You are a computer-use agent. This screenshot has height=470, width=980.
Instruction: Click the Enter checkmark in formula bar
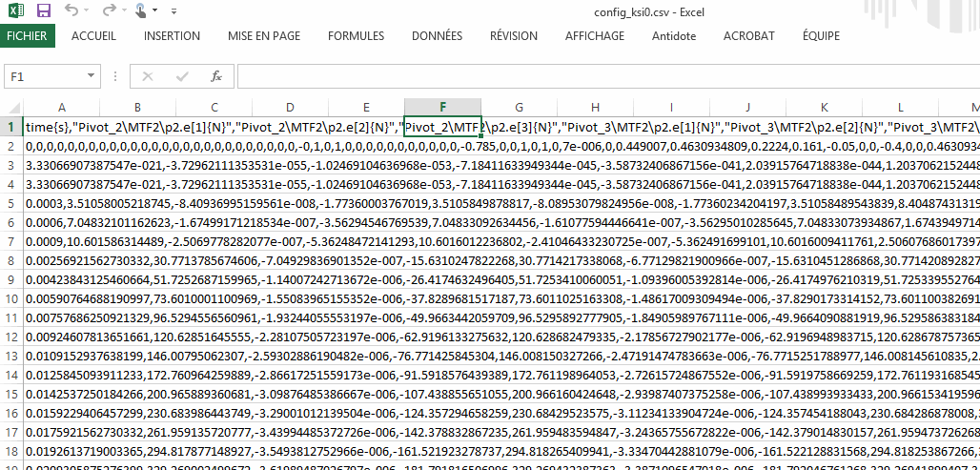[x=181, y=75]
